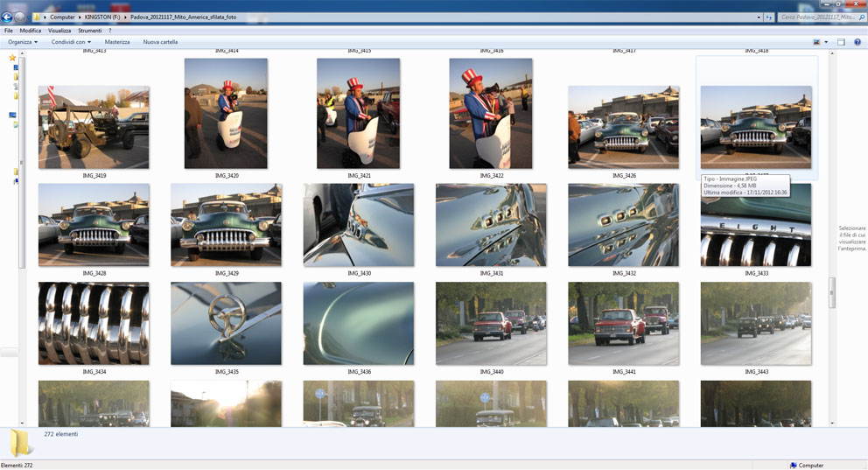
Task: Expand the breadcrumb arrow after KINGSTON (F:)
Action: point(125,18)
